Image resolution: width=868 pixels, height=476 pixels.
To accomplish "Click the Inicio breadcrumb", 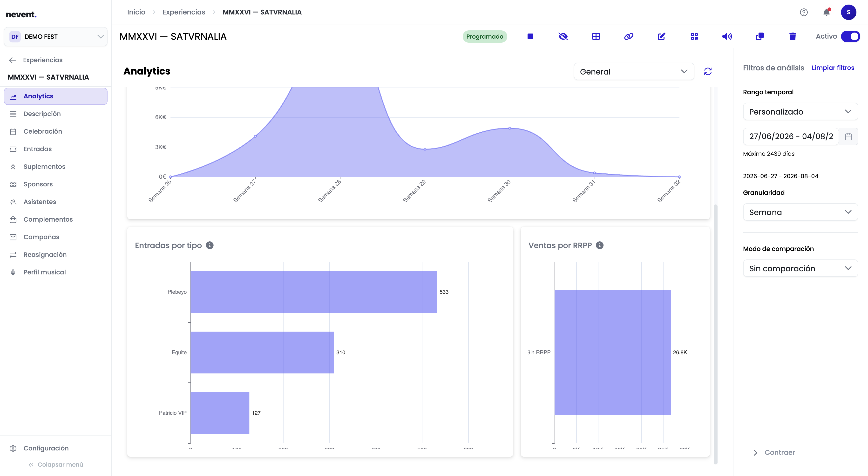I will click(x=136, y=12).
